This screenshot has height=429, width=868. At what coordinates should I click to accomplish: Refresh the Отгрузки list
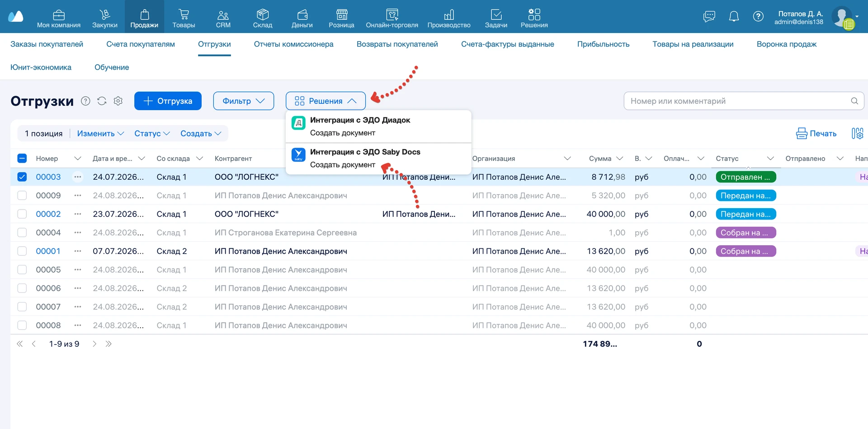pos(102,101)
